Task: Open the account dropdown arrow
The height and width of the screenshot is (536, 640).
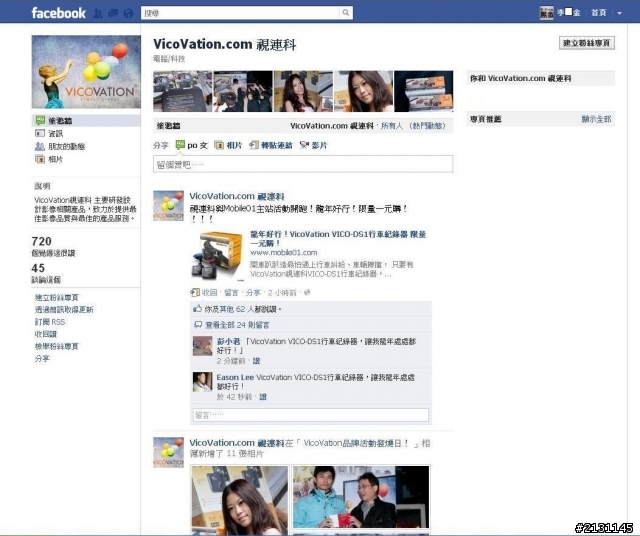Action: click(x=620, y=13)
